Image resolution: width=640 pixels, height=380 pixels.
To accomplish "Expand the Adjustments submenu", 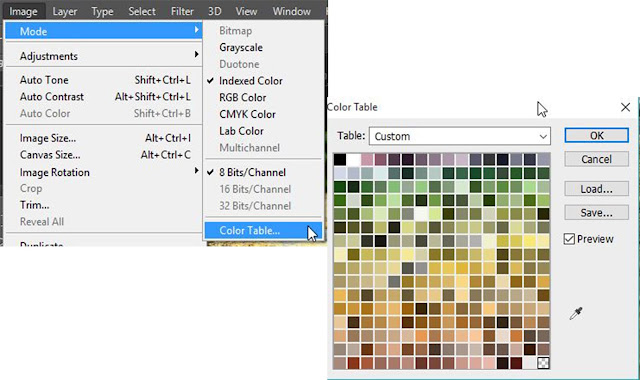I will (x=103, y=56).
